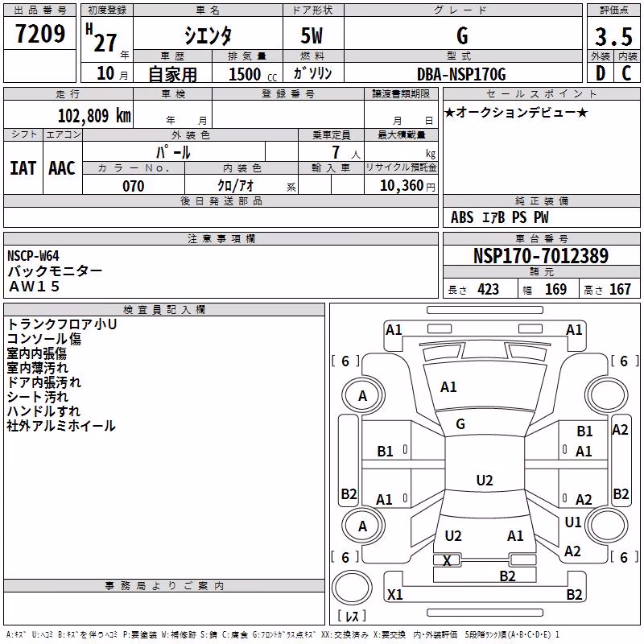Click inspector note 室内薄汚れ
Viewport: 644px width, 644px height.
pos(37,368)
